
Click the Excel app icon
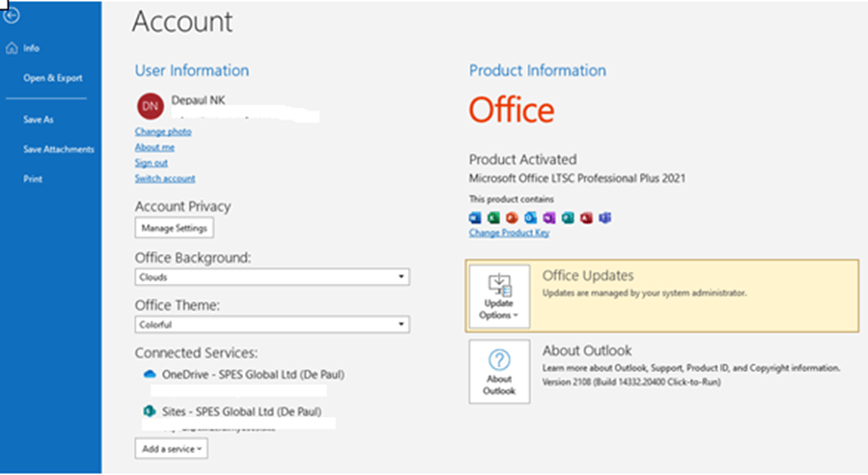(493, 218)
